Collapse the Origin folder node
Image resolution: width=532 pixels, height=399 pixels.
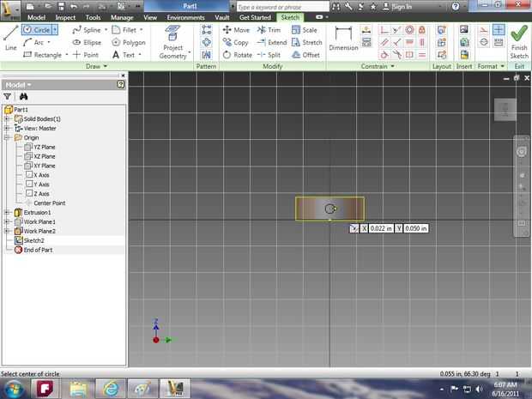tap(7, 137)
